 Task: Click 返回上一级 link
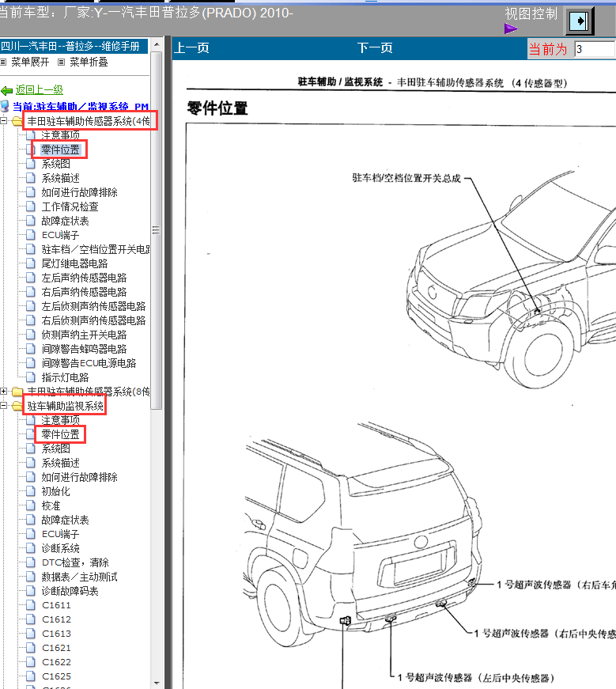[39, 90]
